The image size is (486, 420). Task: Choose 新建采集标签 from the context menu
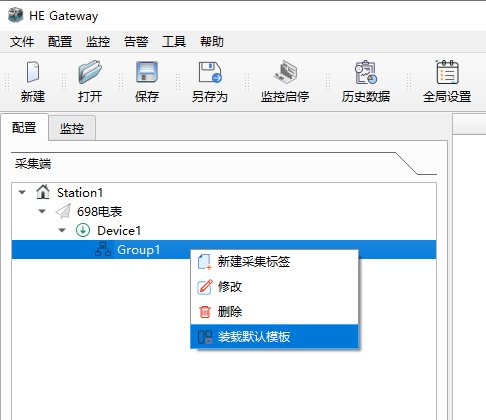point(274,262)
